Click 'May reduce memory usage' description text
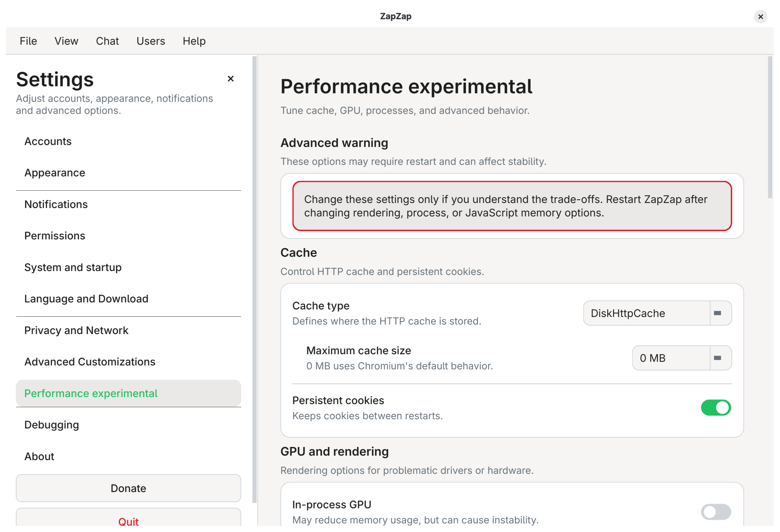The height and width of the screenshot is (532, 780). tap(415, 520)
